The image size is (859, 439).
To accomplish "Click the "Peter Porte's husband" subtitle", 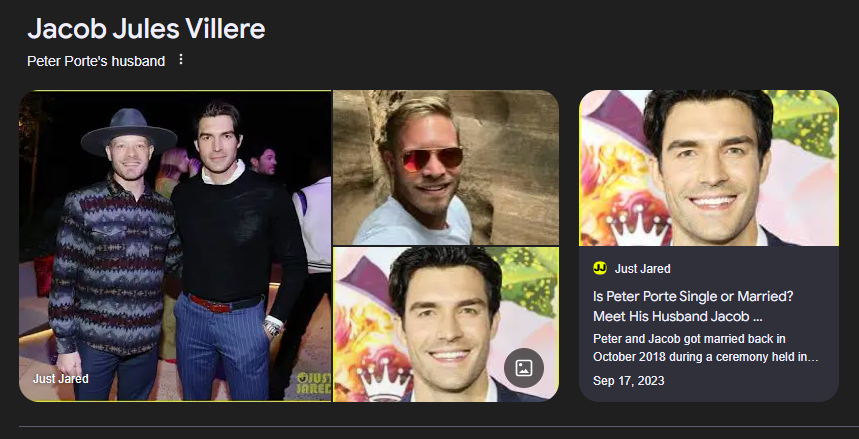I will (96, 61).
